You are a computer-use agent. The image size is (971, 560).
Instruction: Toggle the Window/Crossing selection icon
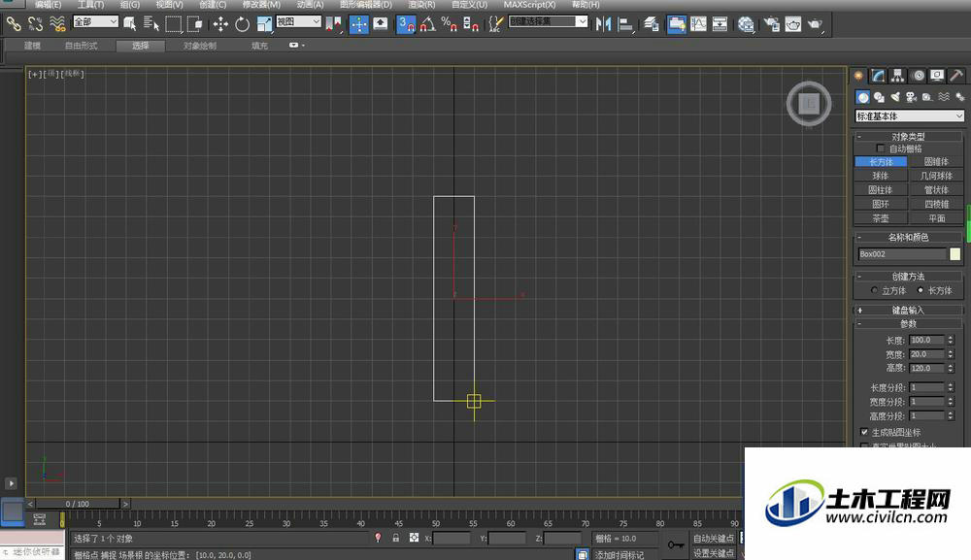coord(194,24)
